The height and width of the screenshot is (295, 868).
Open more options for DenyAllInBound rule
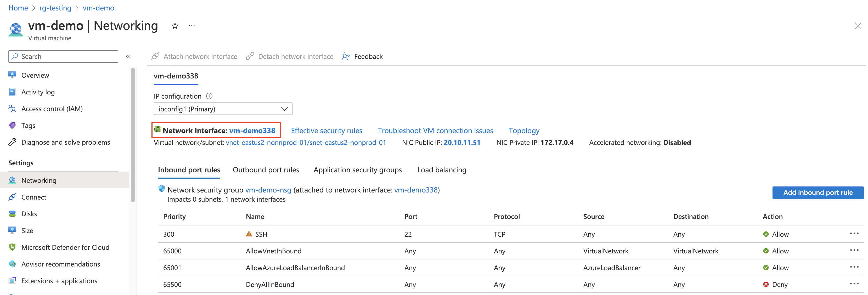click(854, 284)
